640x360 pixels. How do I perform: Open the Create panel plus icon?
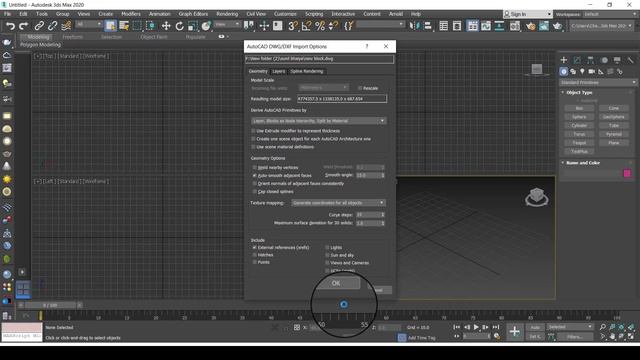pyautogui.click(x=564, y=60)
